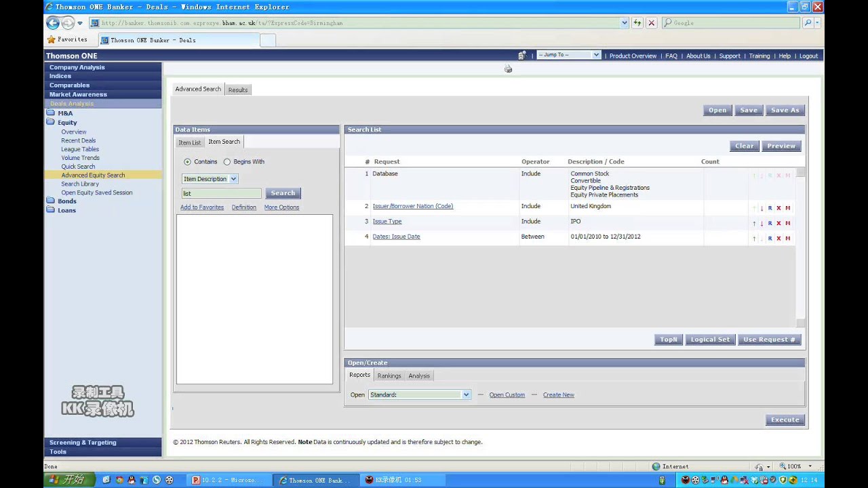
Task: Open the zoom level 100% dropdown
Action: [810, 466]
